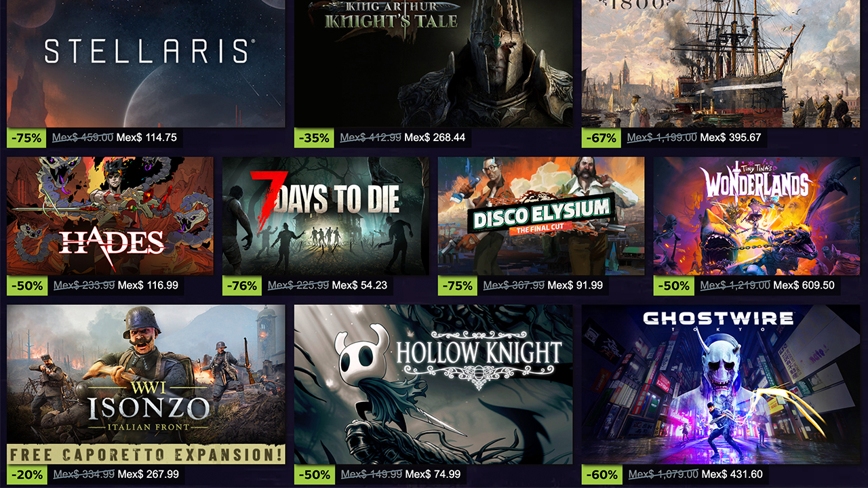868x488 pixels.
Task: Open Disco Elysium The Final Cut tile
Action: tap(541, 216)
